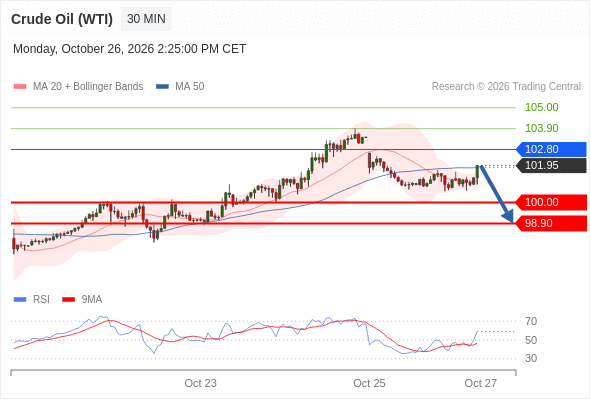This screenshot has width=590, height=400.
Task: Click the blue 102.80 pivot price tag
Action: click(551, 149)
